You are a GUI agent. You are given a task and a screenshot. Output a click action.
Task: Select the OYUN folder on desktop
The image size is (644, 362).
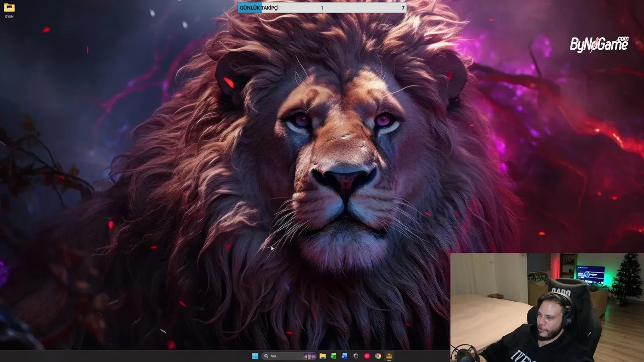[9, 10]
